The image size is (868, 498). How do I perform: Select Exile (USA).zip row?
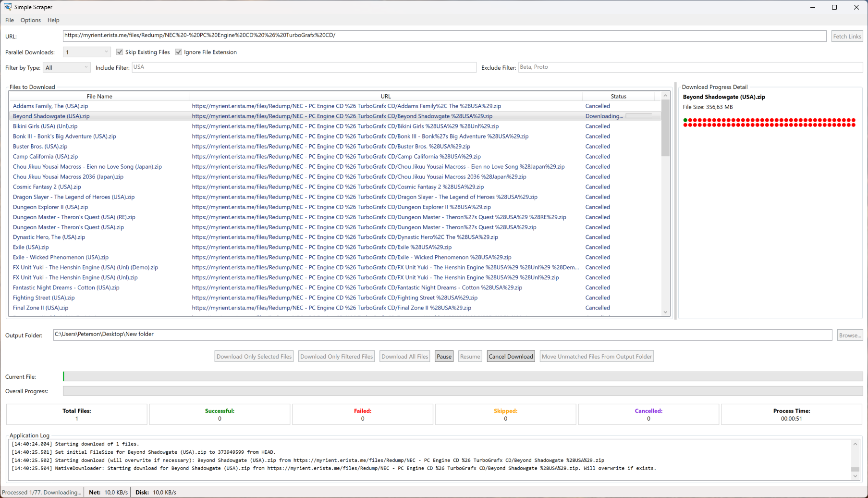[335, 247]
